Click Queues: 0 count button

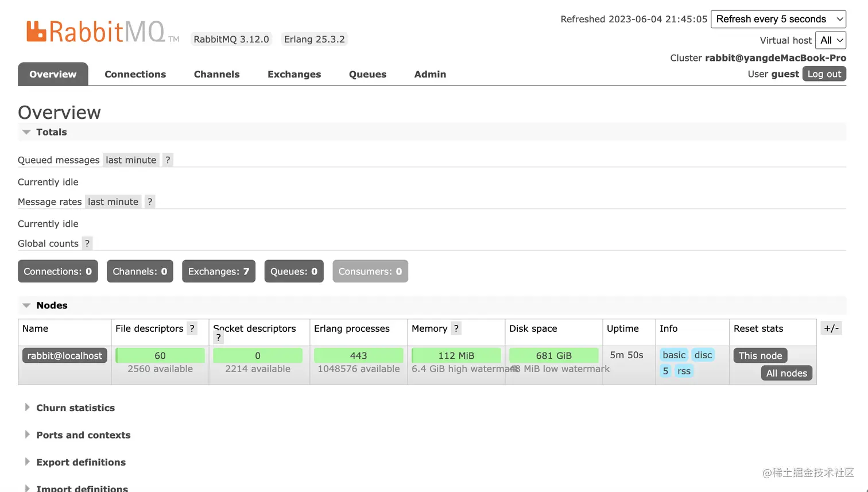(x=294, y=272)
